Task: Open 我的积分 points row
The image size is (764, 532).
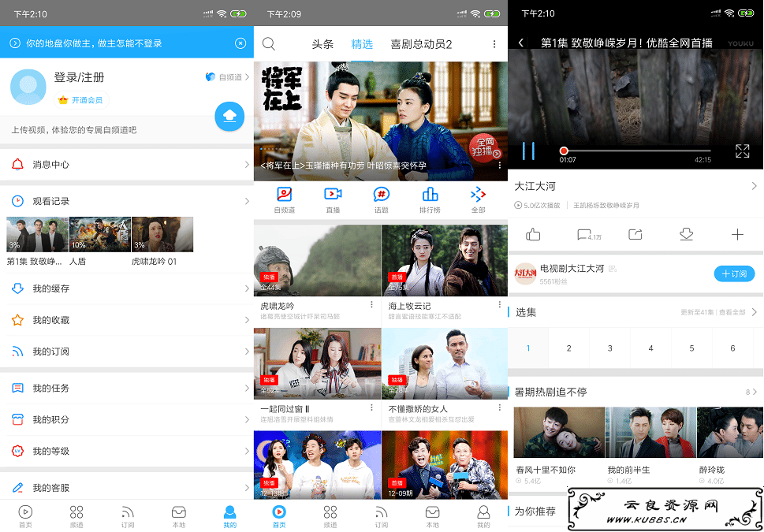Action: [127, 419]
